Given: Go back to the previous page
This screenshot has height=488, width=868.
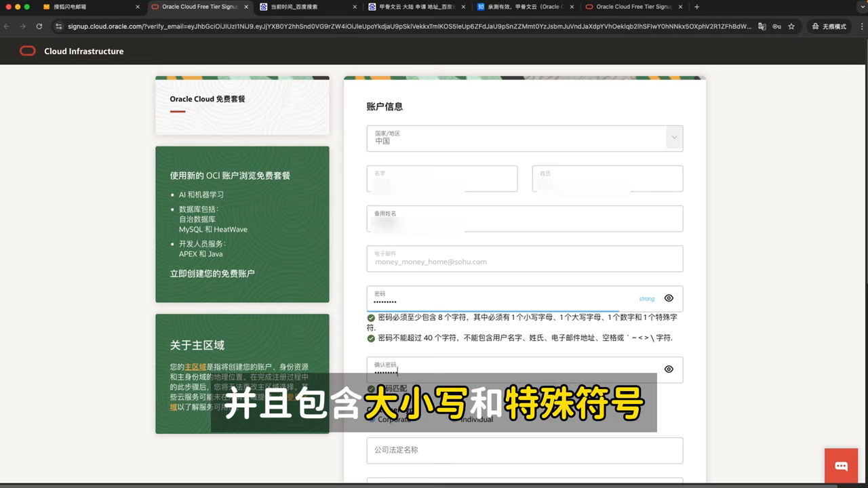Looking at the screenshot, I should coord(7,26).
